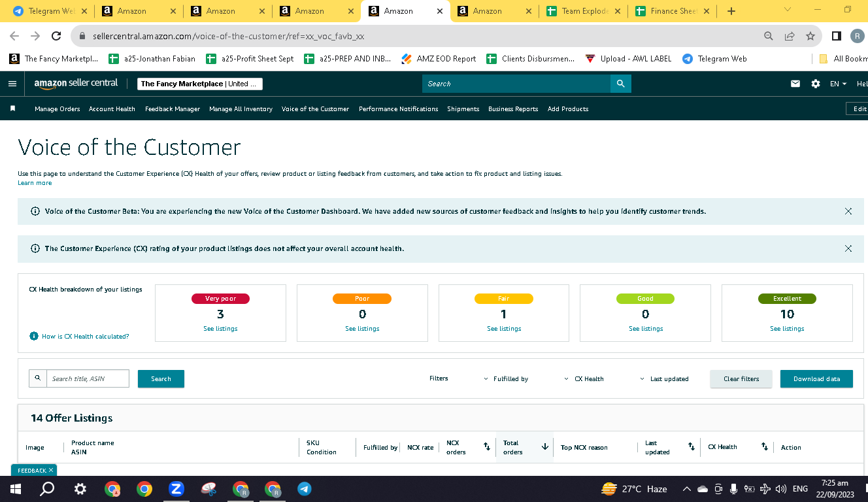Sort table by CX Health column arrows
The width and height of the screenshot is (868, 502).
(764, 446)
